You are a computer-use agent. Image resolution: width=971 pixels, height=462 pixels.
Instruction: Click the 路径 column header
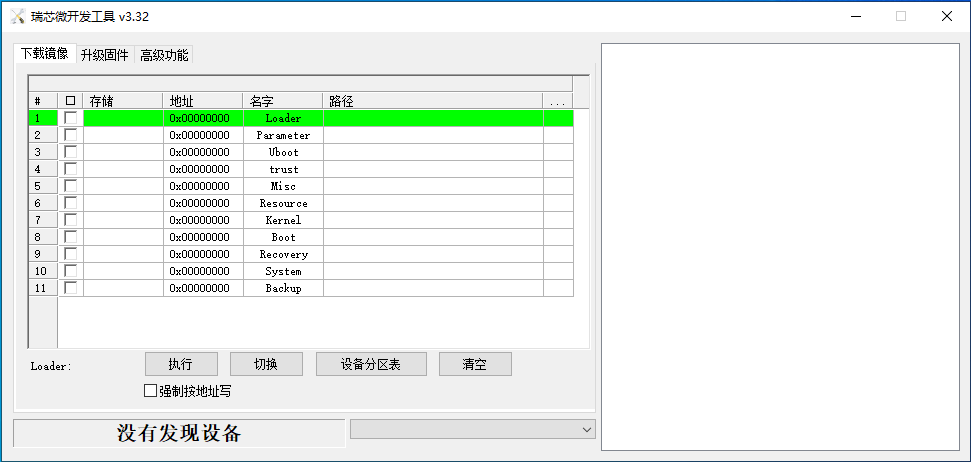[x=432, y=100]
